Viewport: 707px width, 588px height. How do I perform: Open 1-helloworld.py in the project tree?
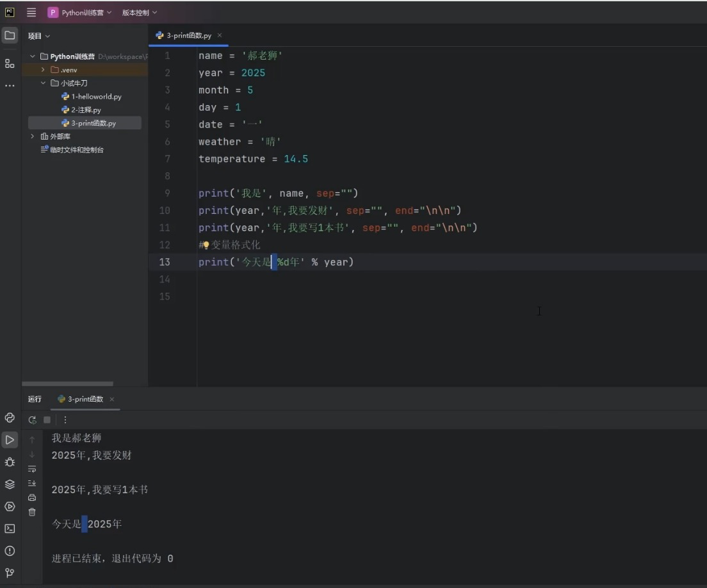click(x=95, y=97)
